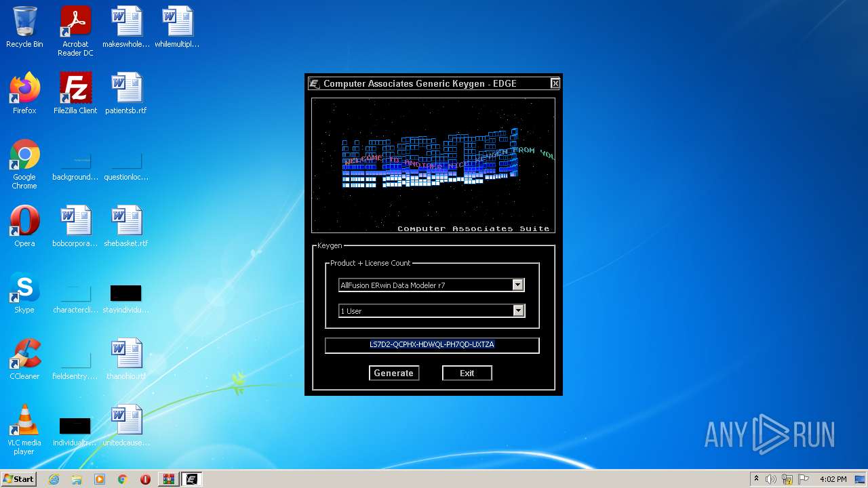
Task: Close the Computer Associates Generic Keygen window
Action: (555, 83)
